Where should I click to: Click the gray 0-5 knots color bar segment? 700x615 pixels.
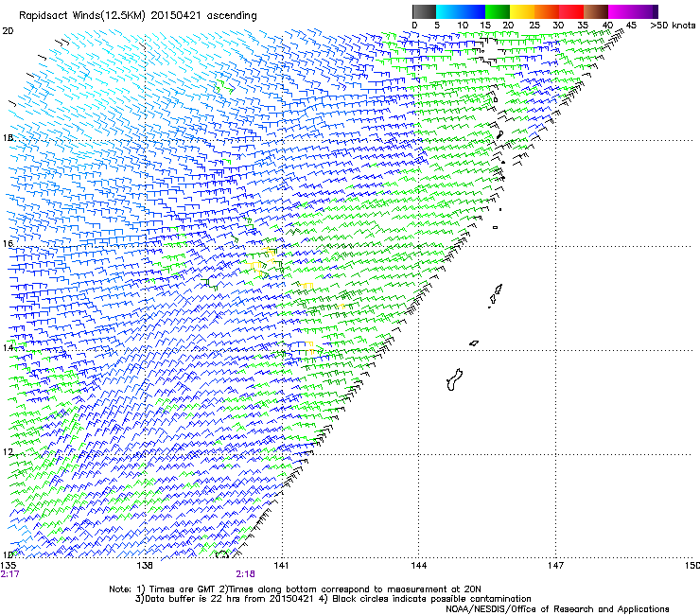(424, 11)
